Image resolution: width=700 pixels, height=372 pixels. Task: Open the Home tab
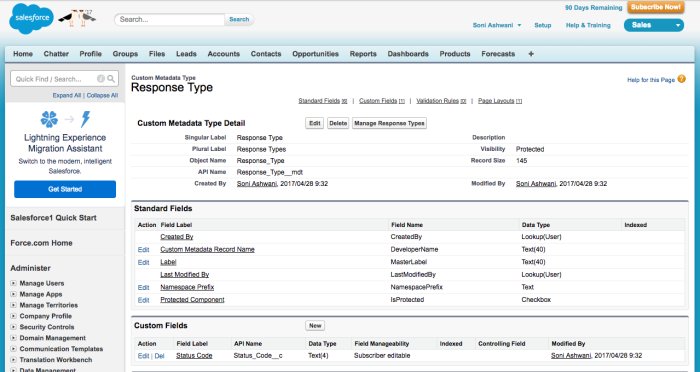coord(23,54)
